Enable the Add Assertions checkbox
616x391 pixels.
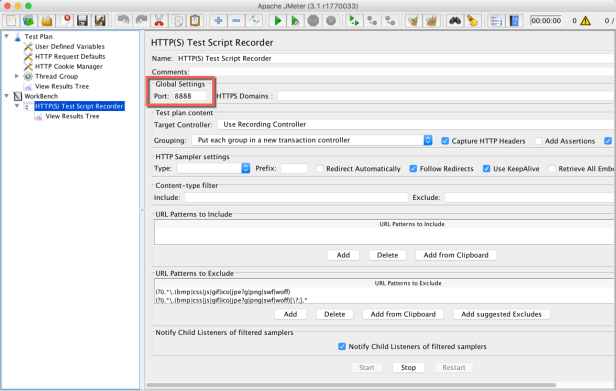pos(538,141)
